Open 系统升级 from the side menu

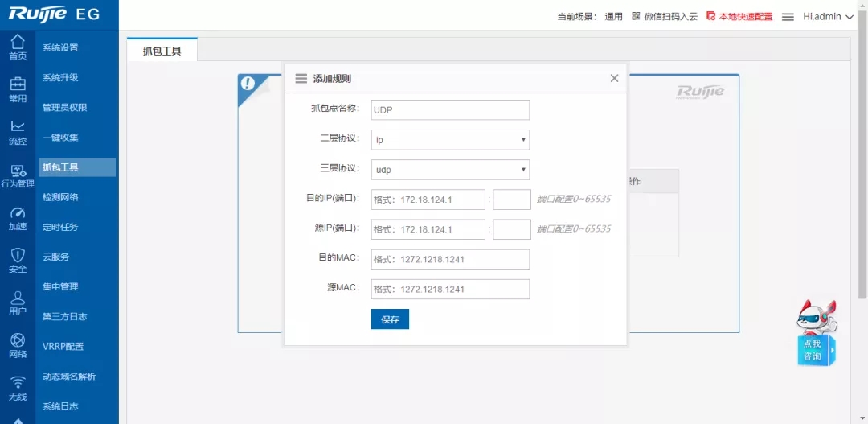tap(60, 78)
